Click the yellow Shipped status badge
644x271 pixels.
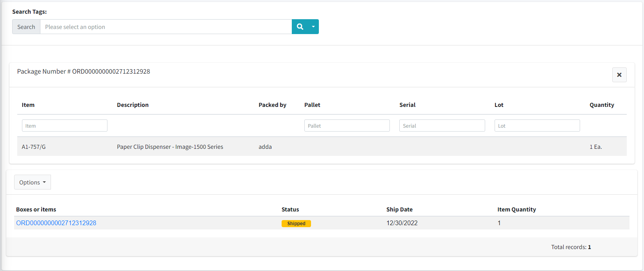coord(296,224)
